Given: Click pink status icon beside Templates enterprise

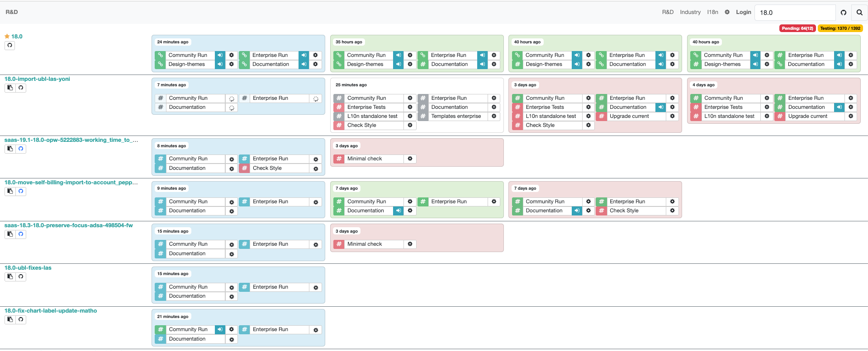Looking at the screenshot, I should 422,117.
